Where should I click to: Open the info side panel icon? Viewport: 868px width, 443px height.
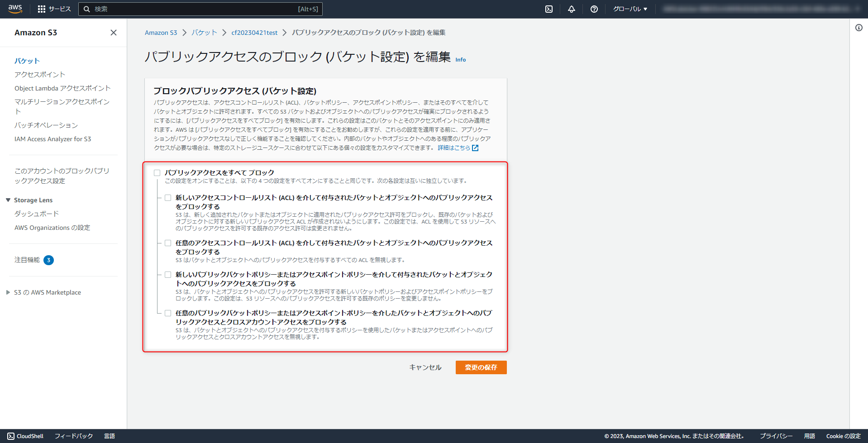tap(858, 28)
